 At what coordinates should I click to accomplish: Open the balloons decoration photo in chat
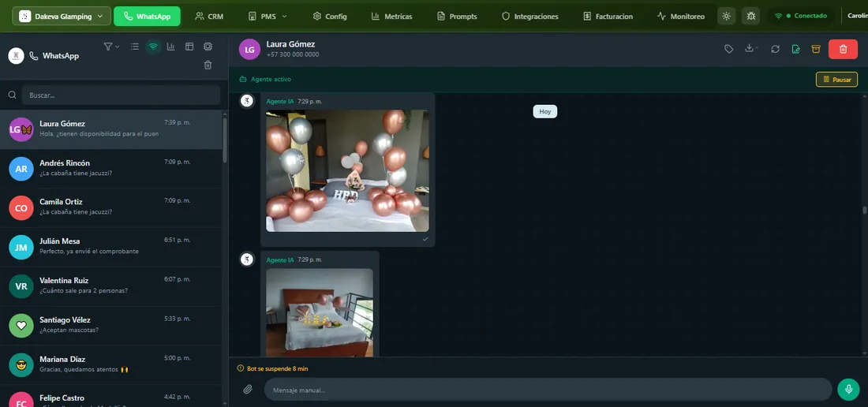tap(347, 170)
